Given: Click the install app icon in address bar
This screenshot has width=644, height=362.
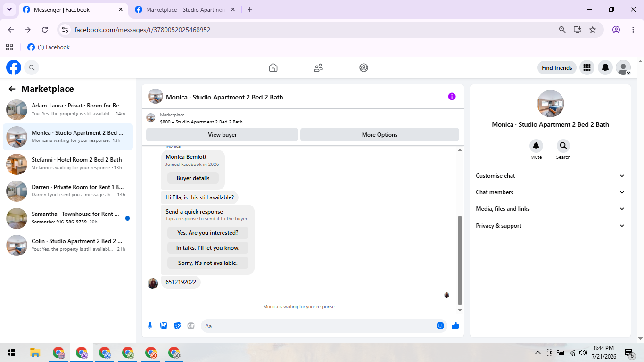Looking at the screenshot, I should (578, 30).
